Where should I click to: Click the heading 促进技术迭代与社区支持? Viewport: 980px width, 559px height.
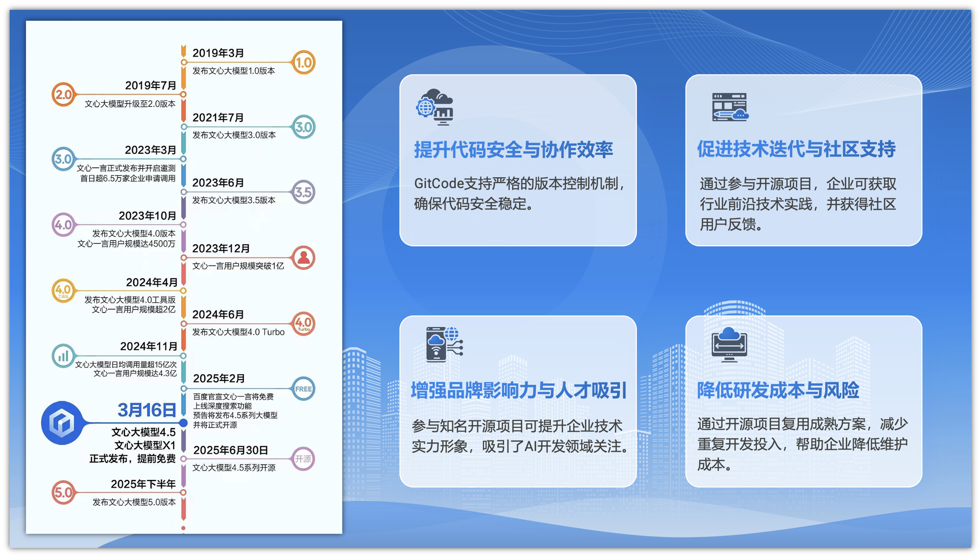[796, 149]
